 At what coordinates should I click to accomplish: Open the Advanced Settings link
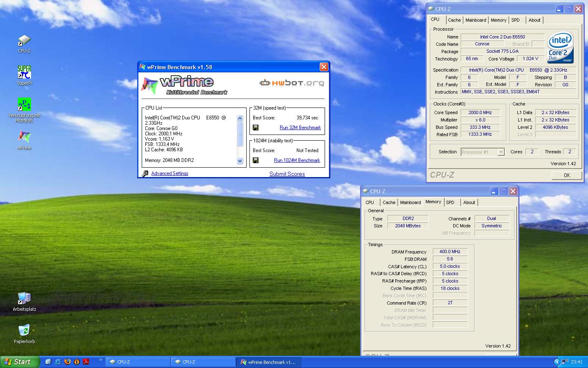[170, 173]
